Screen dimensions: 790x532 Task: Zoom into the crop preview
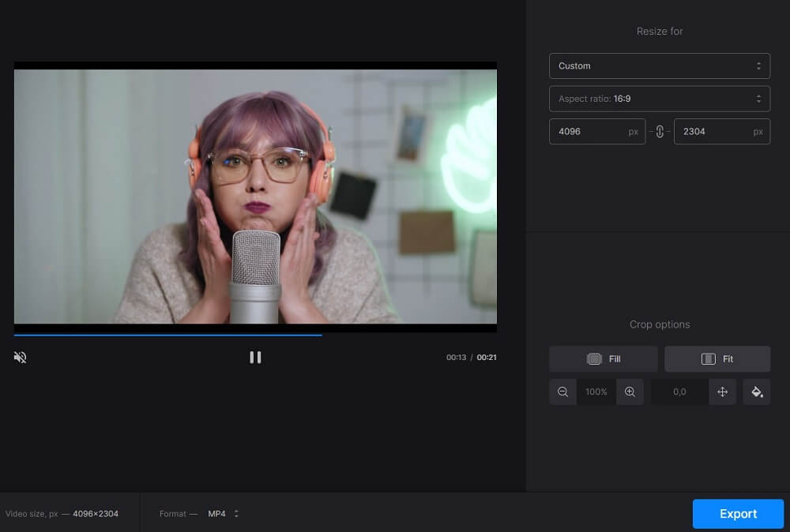pyautogui.click(x=630, y=392)
